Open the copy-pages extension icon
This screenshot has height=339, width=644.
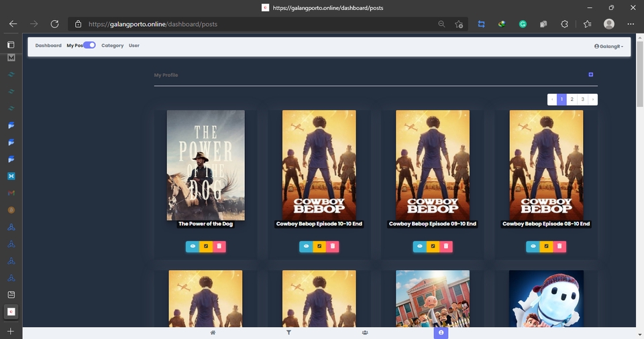point(543,24)
